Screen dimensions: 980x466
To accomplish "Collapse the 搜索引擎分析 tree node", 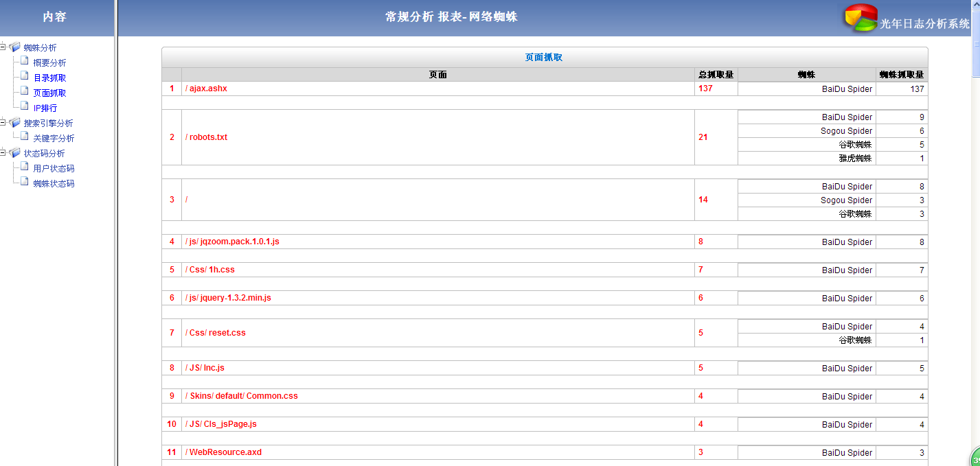I will [3, 123].
